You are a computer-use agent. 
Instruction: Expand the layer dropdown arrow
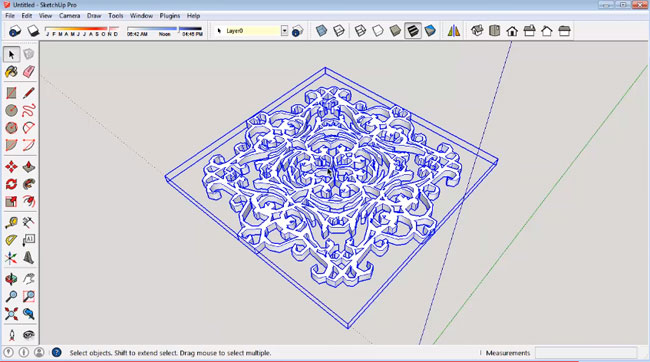(284, 31)
